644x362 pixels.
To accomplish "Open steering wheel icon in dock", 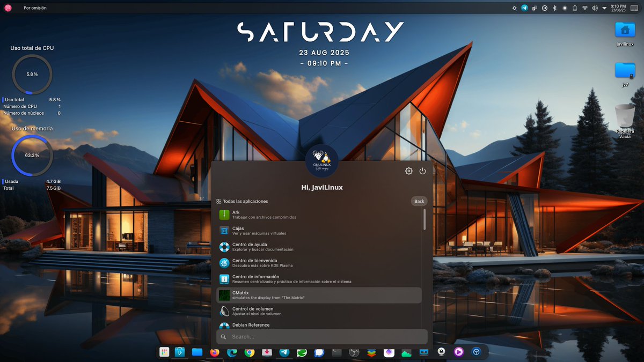I will tap(476, 352).
